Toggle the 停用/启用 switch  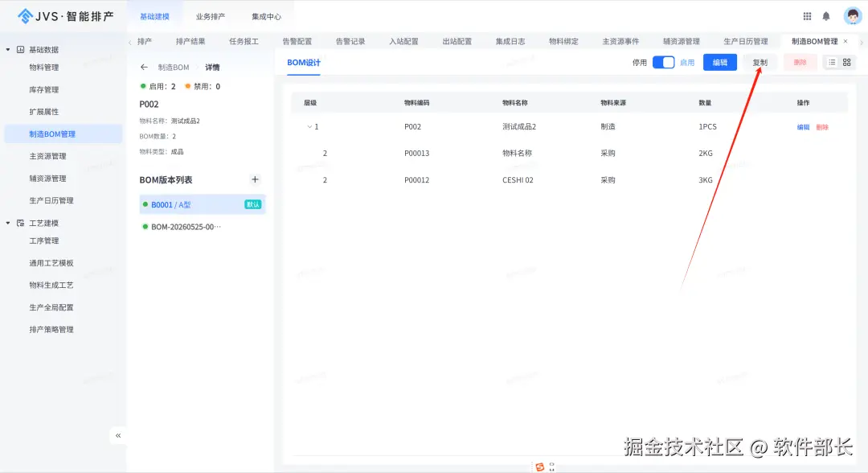coord(663,63)
